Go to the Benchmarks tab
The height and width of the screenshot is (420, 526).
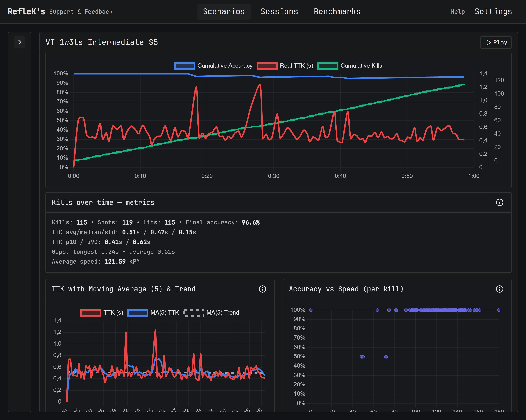click(x=337, y=12)
